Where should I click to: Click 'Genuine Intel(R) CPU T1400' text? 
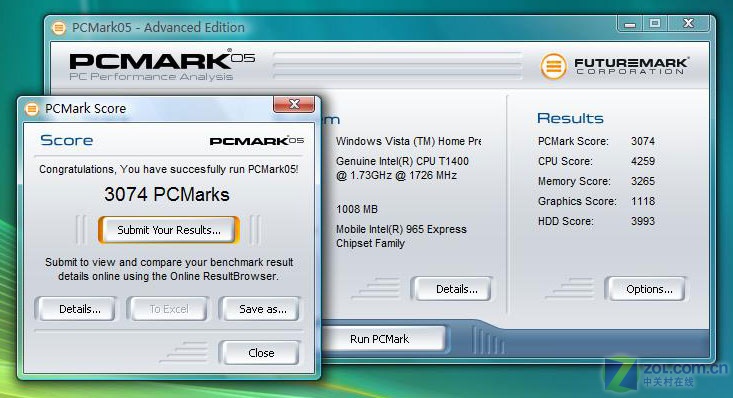(x=402, y=161)
